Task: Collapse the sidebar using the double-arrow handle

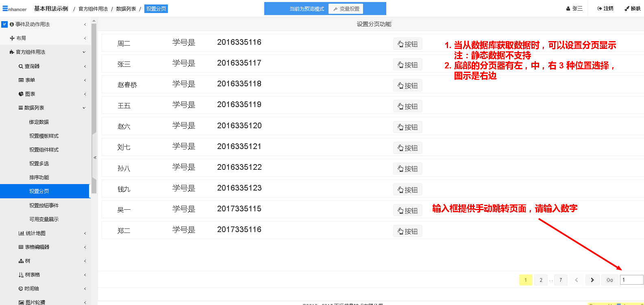Action: pos(95,158)
